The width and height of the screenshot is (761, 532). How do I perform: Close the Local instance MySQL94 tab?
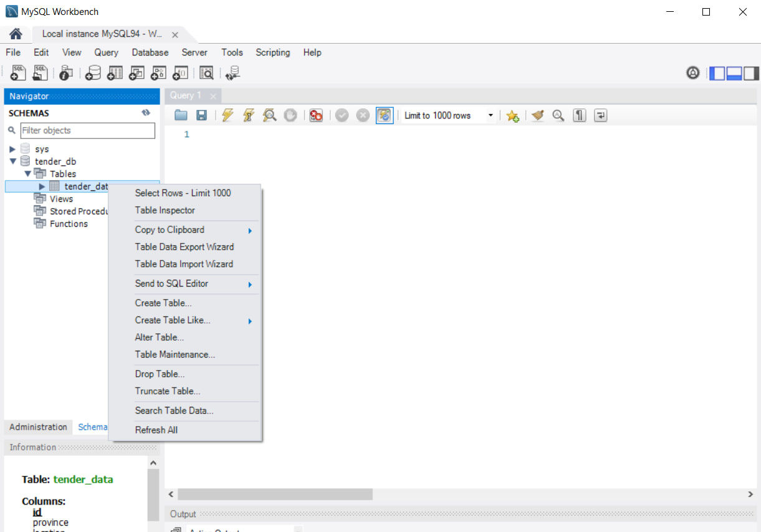175,35
